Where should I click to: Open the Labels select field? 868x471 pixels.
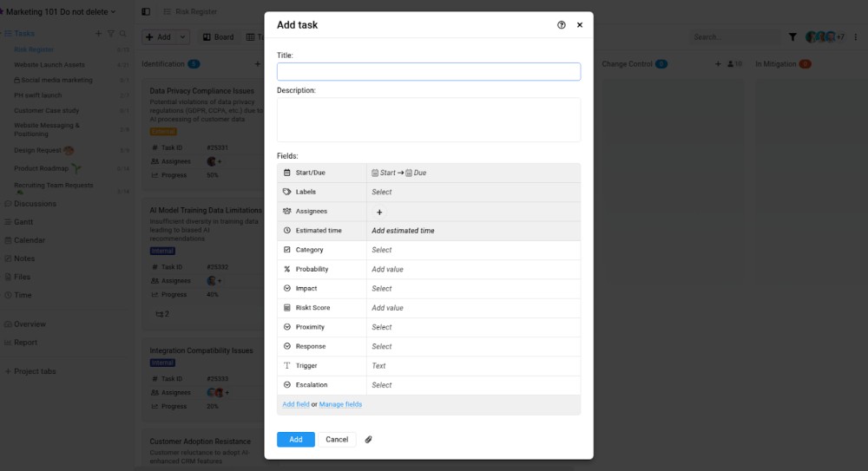382,192
